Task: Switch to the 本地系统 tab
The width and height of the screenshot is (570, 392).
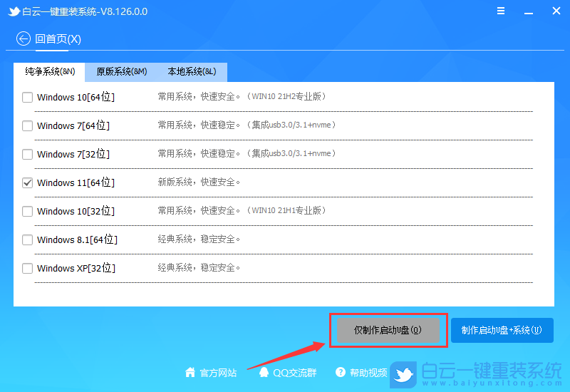Action: (x=192, y=72)
